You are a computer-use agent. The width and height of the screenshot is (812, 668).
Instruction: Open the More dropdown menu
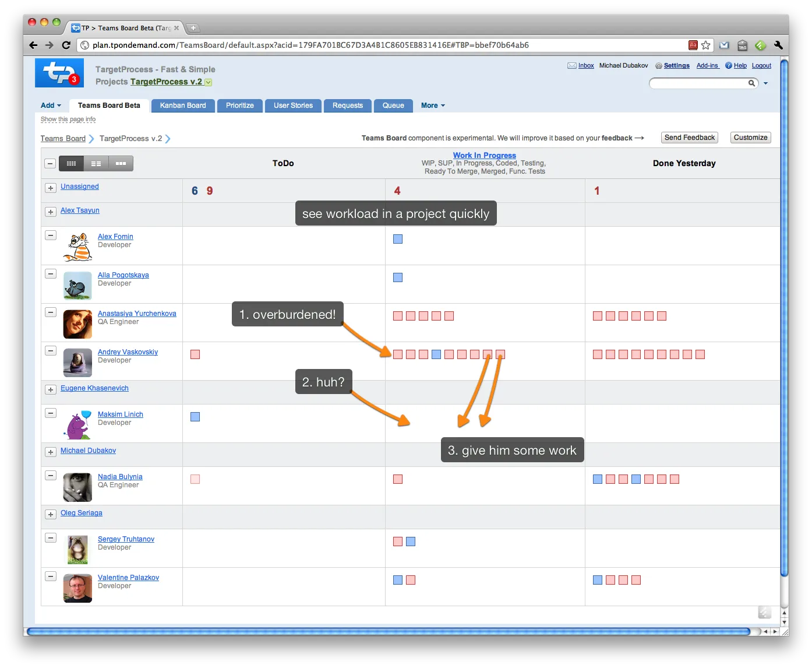pyautogui.click(x=433, y=106)
